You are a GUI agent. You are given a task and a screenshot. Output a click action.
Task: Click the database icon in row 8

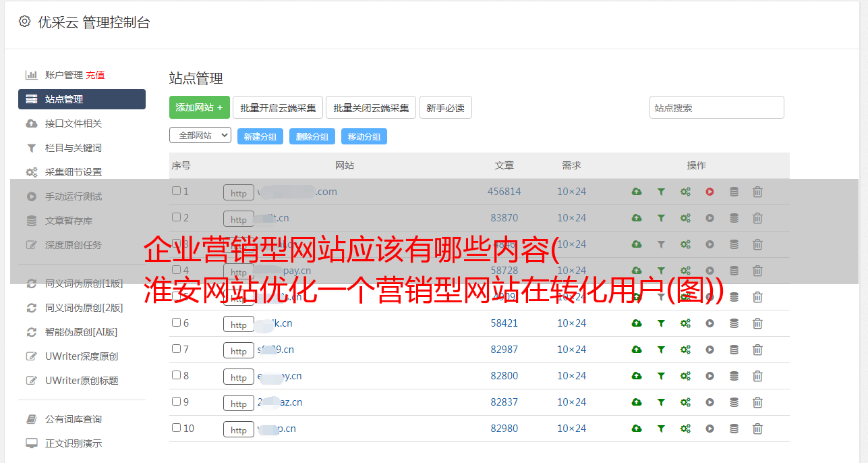coord(734,376)
